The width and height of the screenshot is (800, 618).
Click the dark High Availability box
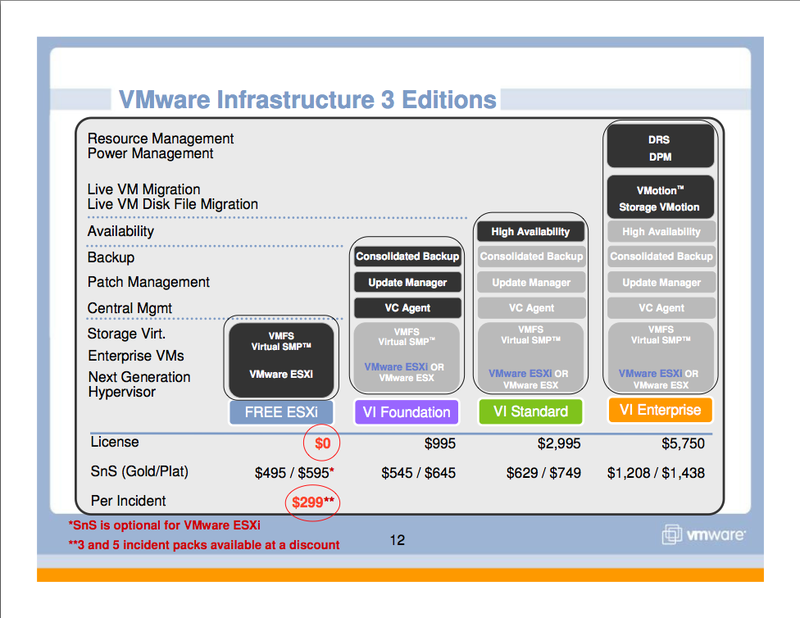530,232
